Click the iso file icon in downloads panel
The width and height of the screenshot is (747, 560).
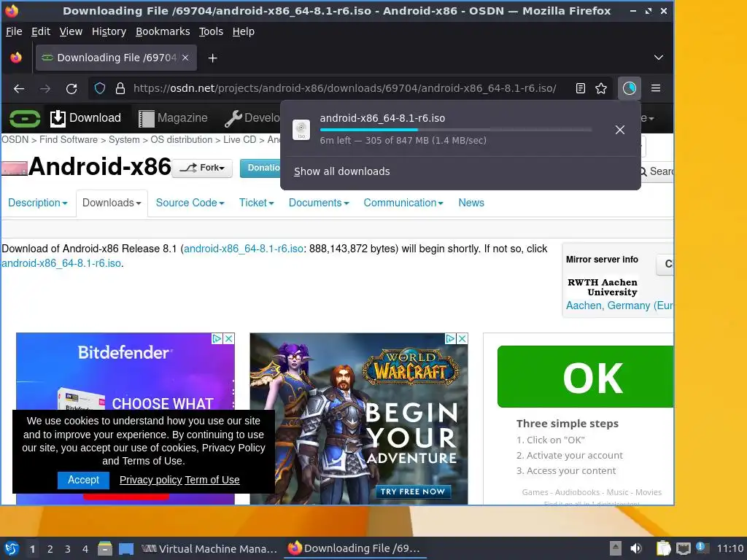301,130
